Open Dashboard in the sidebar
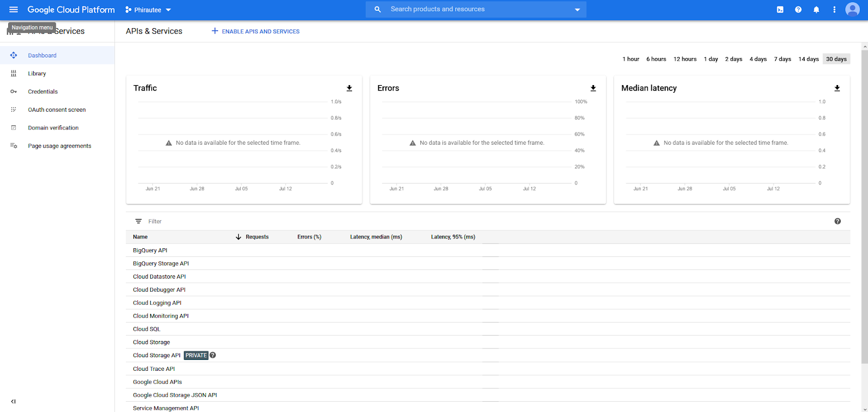The width and height of the screenshot is (868, 412). click(x=57, y=55)
